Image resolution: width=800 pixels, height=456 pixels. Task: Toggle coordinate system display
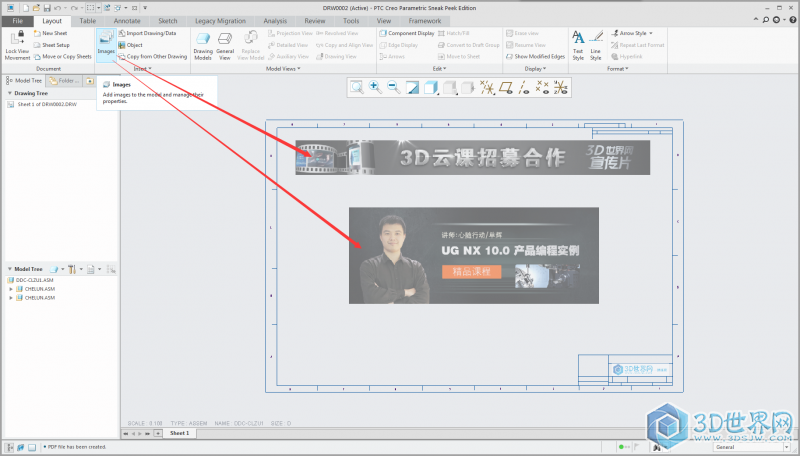click(561, 88)
